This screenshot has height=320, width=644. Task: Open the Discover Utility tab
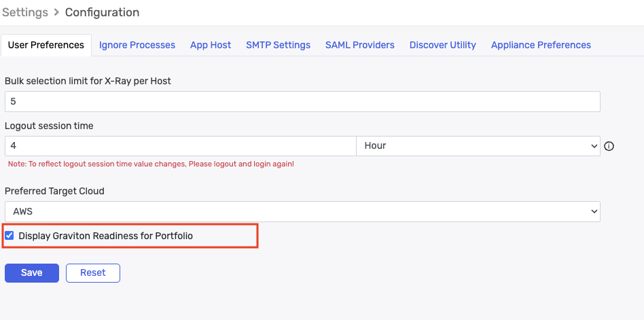click(x=442, y=45)
